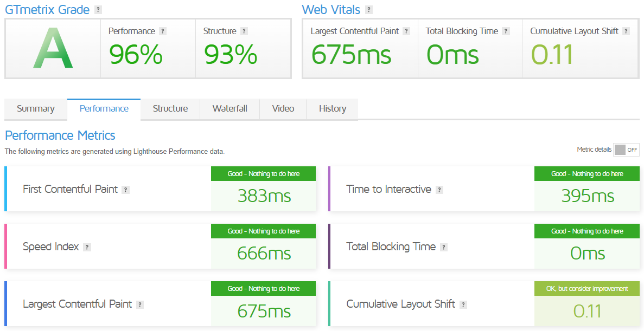Open help for Cumulative Layout Shift metric row
This screenshot has height=331, width=644.
[463, 305]
